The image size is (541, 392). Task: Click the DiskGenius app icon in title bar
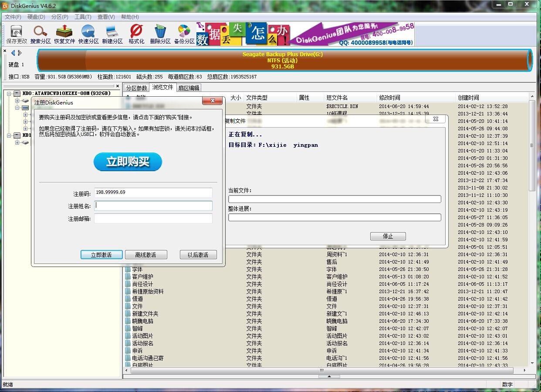(5, 6)
